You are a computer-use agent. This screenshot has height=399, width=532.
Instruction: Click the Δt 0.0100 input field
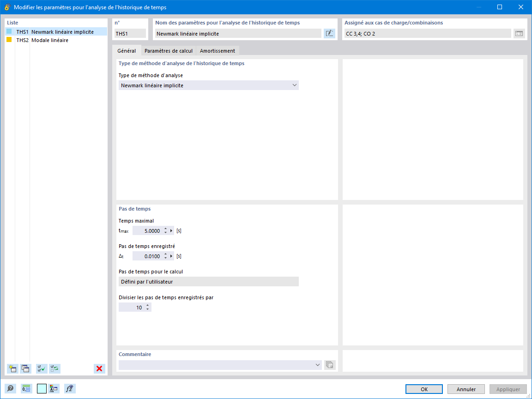[x=148, y=256]
